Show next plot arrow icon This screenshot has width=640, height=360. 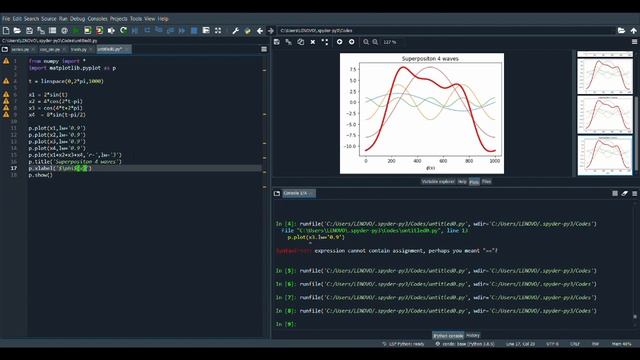(351, 42)
